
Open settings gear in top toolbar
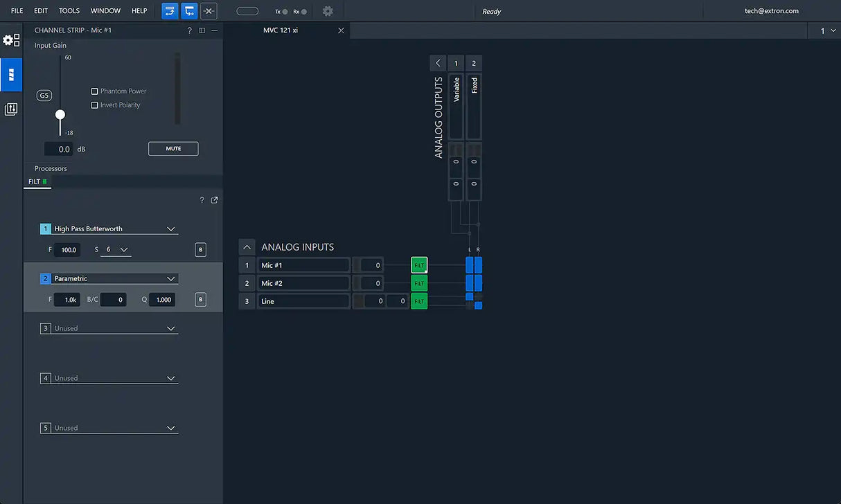pos(328,11)
